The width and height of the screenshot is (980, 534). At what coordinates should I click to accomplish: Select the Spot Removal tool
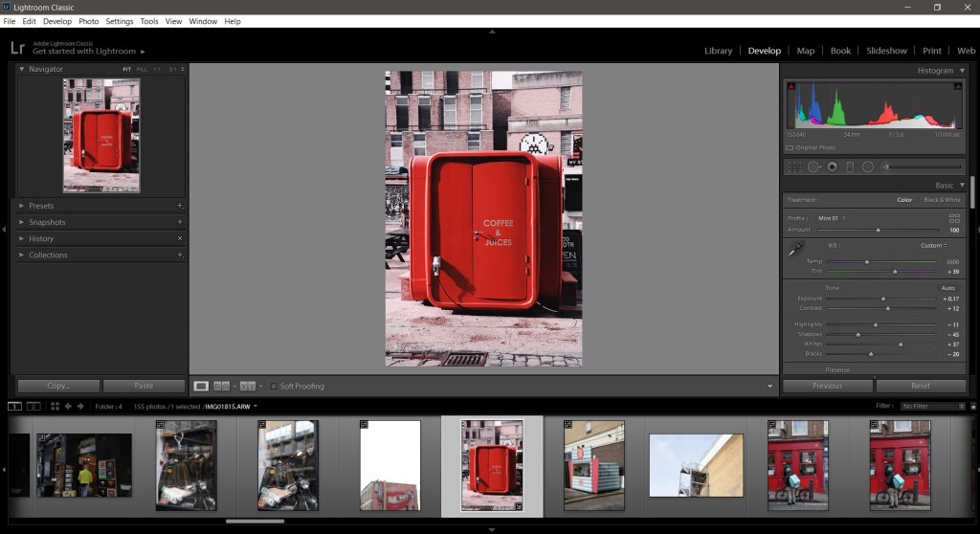coord(813,167)
